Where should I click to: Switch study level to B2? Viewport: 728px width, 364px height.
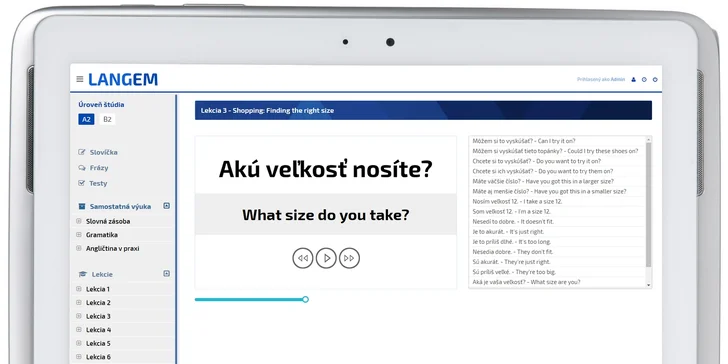tap(107, 119)
